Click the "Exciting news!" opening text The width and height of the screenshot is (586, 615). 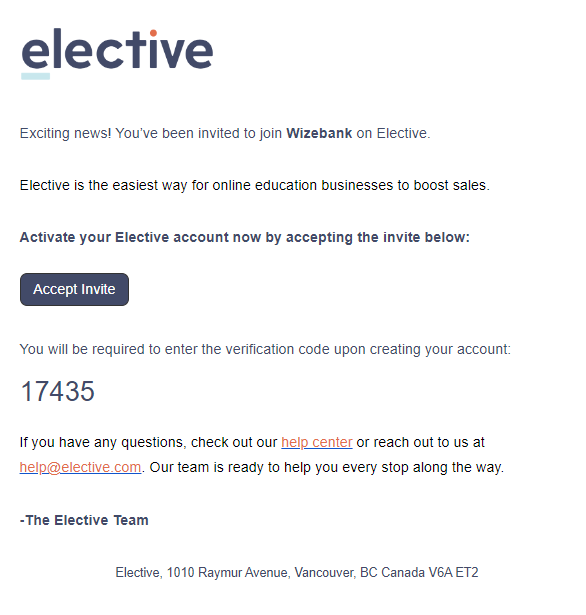[66, 133]
